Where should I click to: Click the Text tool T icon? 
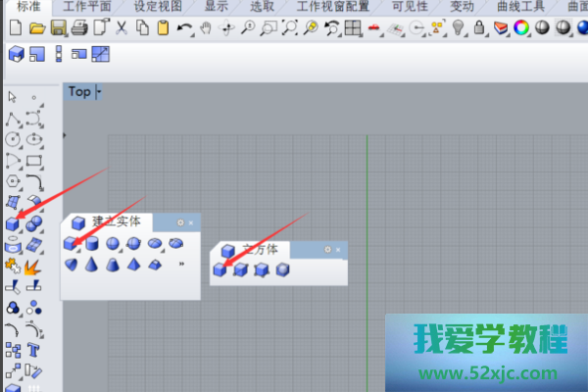(x=33, y=350)
